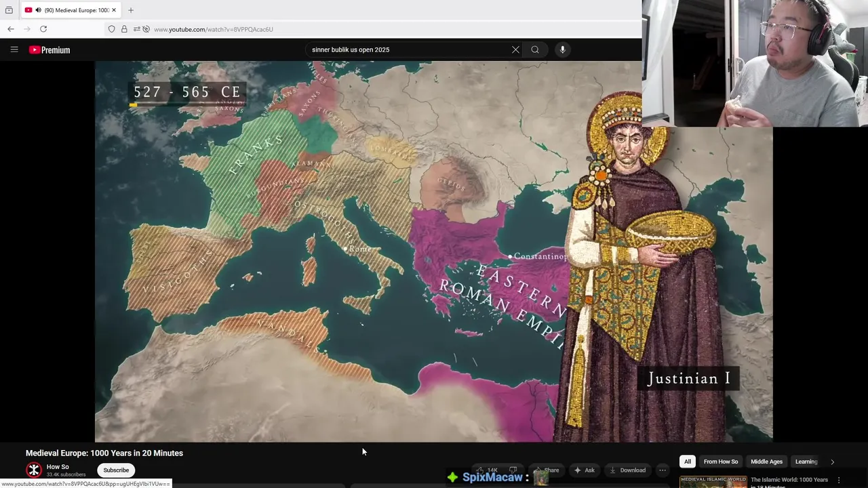
Task: Open the How So channel avatar
Action: pos(34,470)
